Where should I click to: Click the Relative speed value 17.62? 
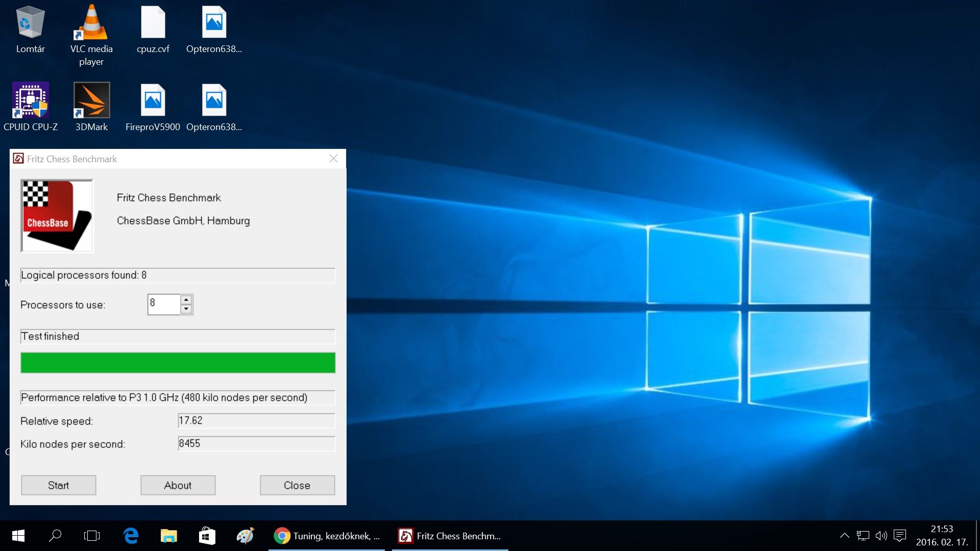tap(256, 420)
